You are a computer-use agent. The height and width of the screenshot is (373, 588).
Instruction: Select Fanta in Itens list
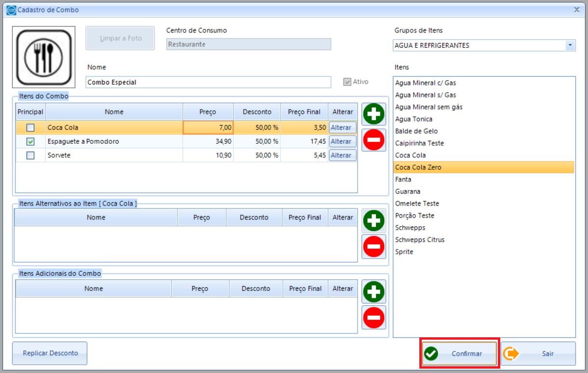tap(484, 180)
